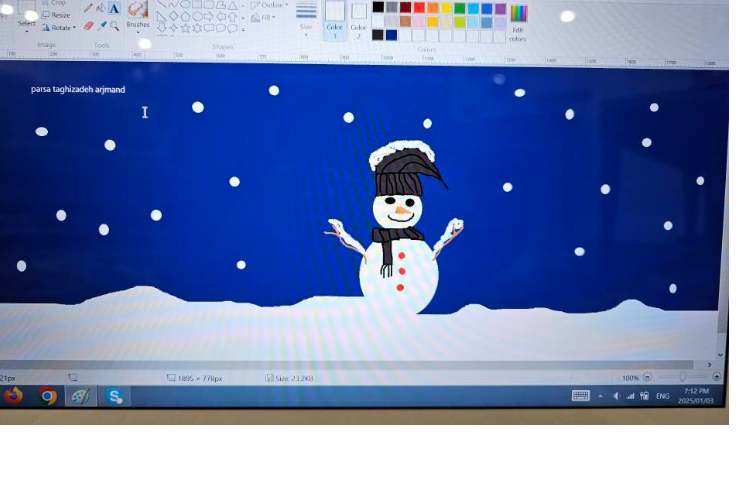
Task: Select the Text tool
Action: click(x=114, y=8)
